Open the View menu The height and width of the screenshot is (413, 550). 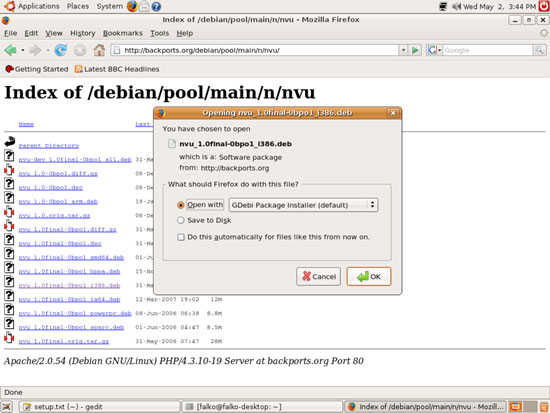[54, 33]
